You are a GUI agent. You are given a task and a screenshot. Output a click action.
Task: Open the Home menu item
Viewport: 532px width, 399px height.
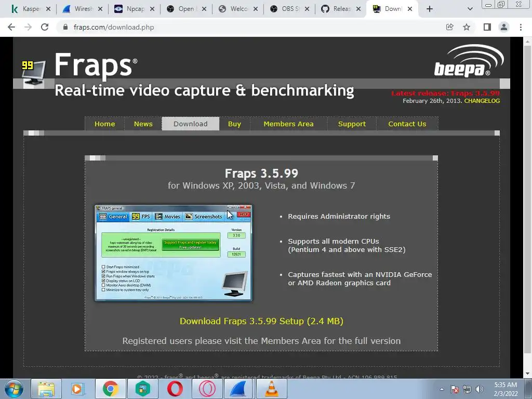(x=104, y=124)
